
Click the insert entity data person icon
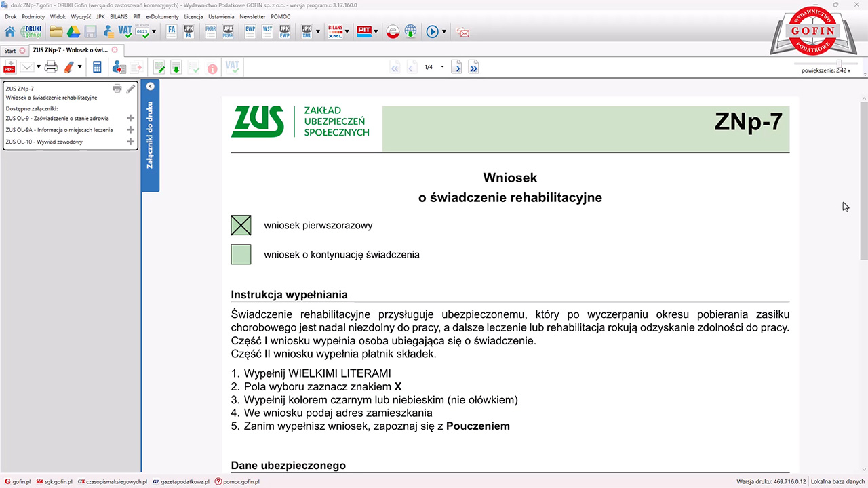[x=119, y=66]
